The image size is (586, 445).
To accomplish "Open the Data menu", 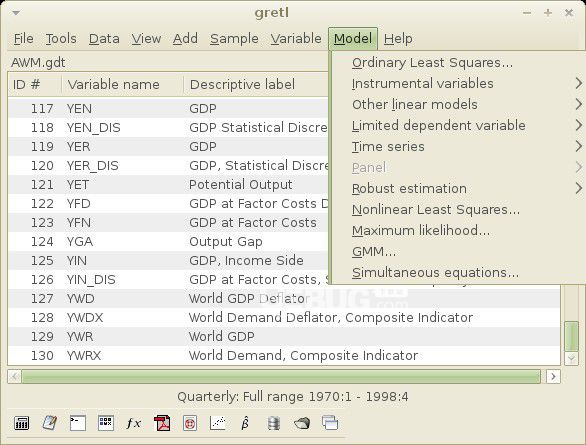I will tap(104, 38).
